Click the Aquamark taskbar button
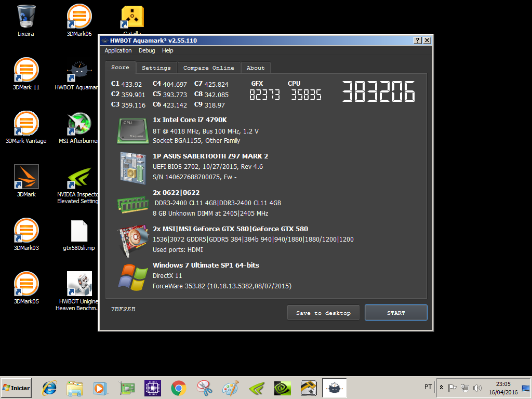Viewport: 532px width, 399px height. 335,388
